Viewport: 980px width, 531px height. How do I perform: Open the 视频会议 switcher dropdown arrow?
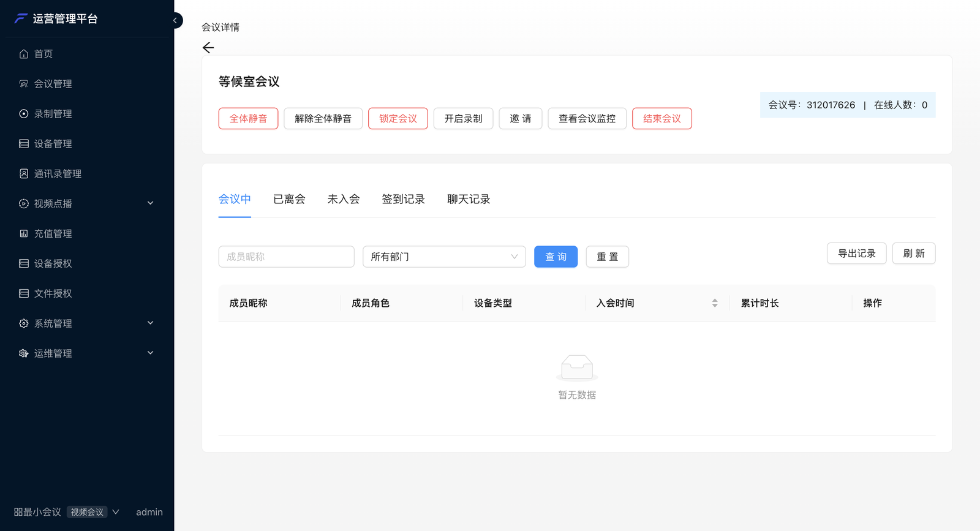click(x=116, y=512)
